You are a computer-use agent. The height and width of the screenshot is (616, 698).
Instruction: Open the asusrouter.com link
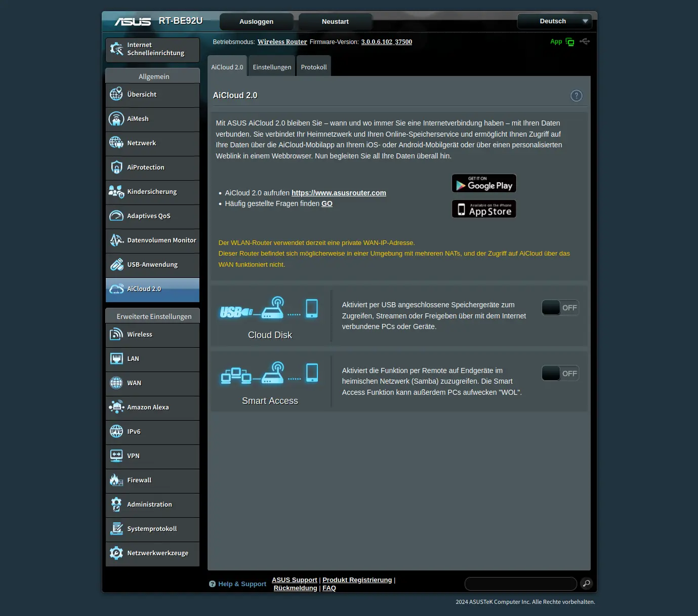(x=339, y=193)
